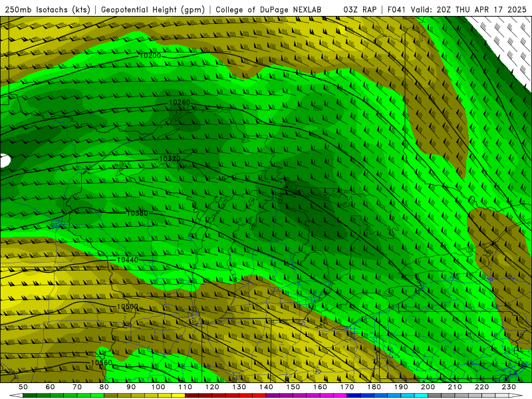This screenshot has height=399, width=532.
Task: Click the cyan swatch in the color bar
Action: [422, 396]
